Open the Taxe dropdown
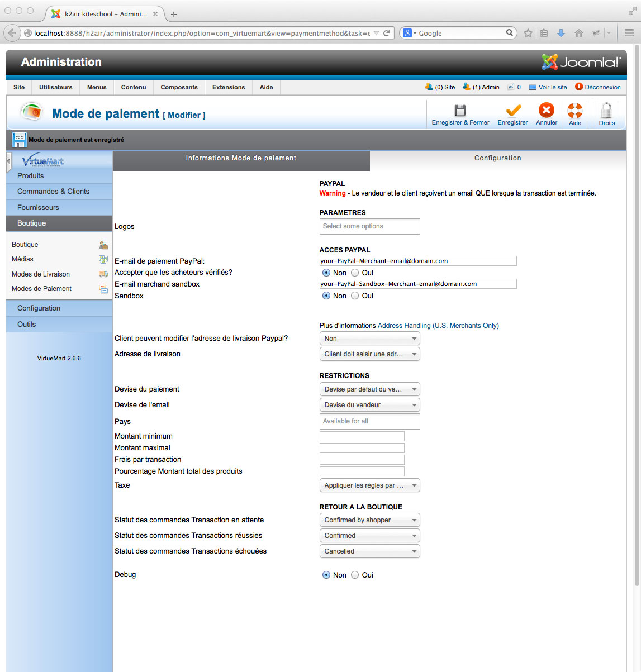The height and width of the screenshot is (672, 641). 369,485
